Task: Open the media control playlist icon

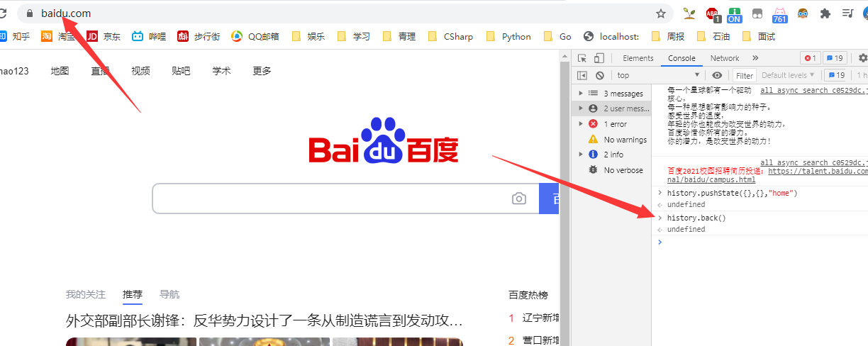Action: (847, 13)
